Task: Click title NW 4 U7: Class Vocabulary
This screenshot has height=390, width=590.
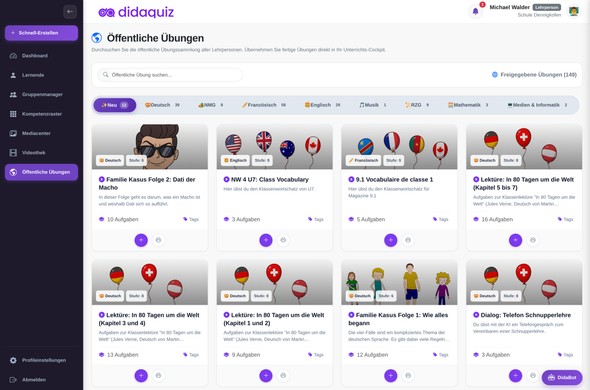Action: click(x=266, y=180)
